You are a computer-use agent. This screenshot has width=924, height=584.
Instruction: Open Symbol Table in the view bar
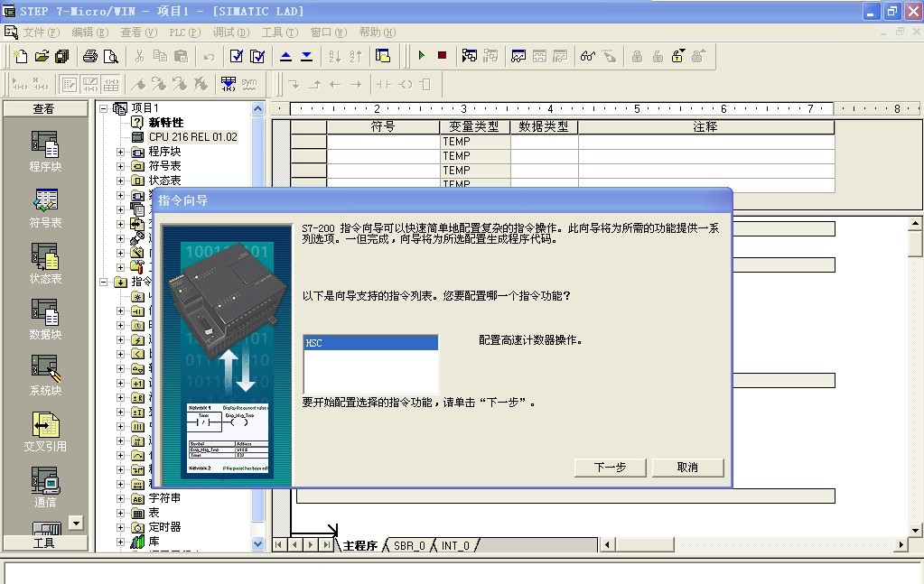(45, 208)
